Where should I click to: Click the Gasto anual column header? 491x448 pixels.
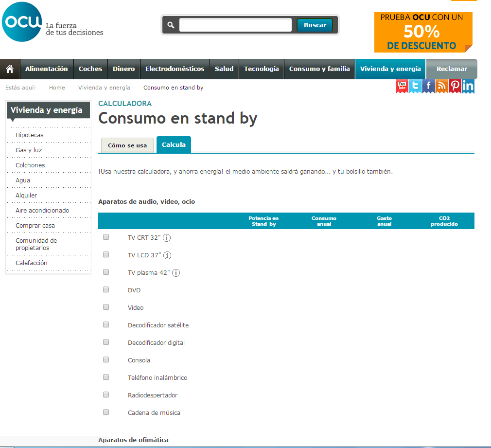384,221
